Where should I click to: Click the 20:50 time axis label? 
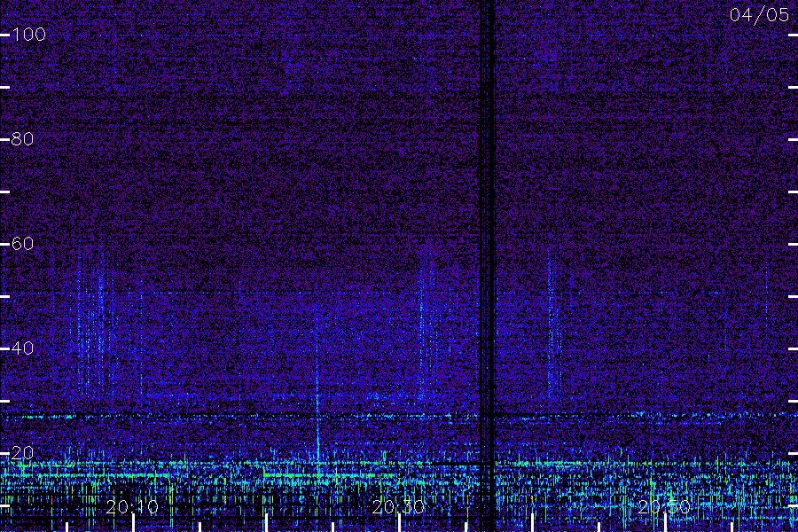663,507
